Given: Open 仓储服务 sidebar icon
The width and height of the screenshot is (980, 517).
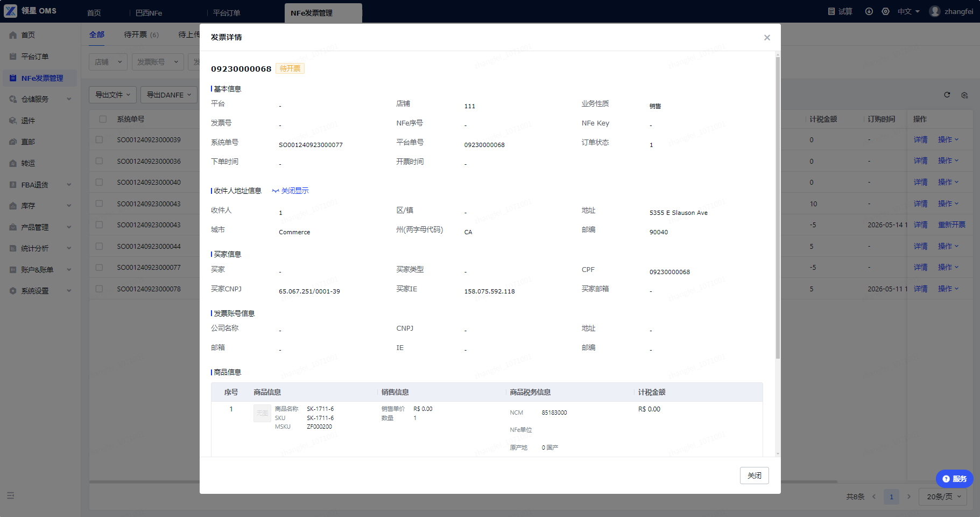Looking at the screenshot, I should click(13, 99).
